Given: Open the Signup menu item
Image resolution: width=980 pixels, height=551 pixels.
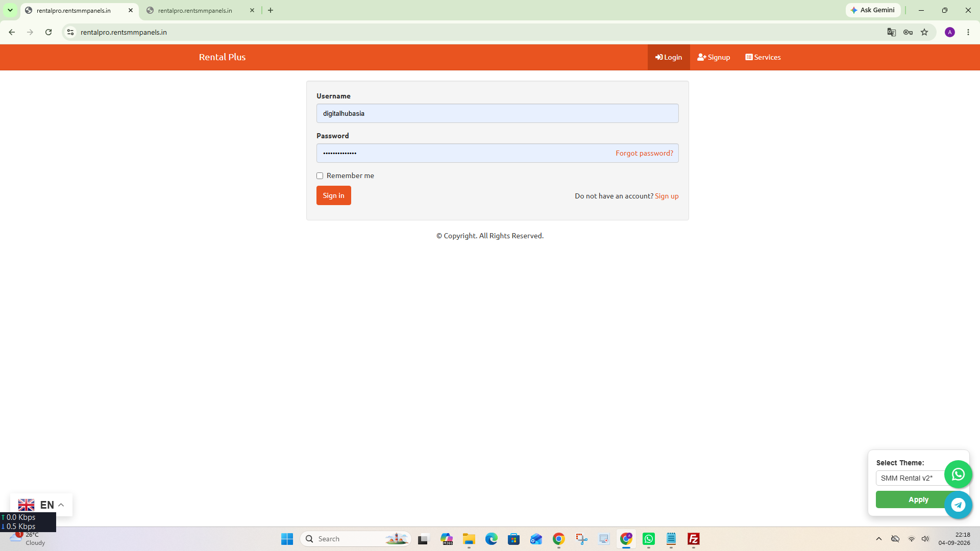Looking at the screenshot, I should click(714, 57).
